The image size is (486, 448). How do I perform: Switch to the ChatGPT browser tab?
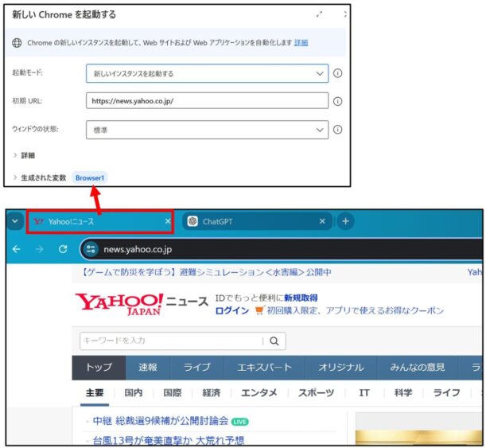pyautogui.click(x=257, y=221)
